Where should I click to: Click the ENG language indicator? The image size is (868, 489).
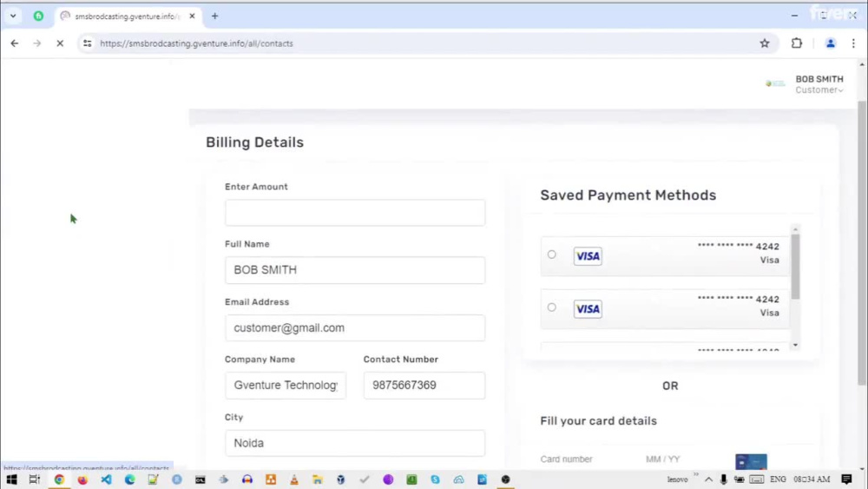[778, 479]
